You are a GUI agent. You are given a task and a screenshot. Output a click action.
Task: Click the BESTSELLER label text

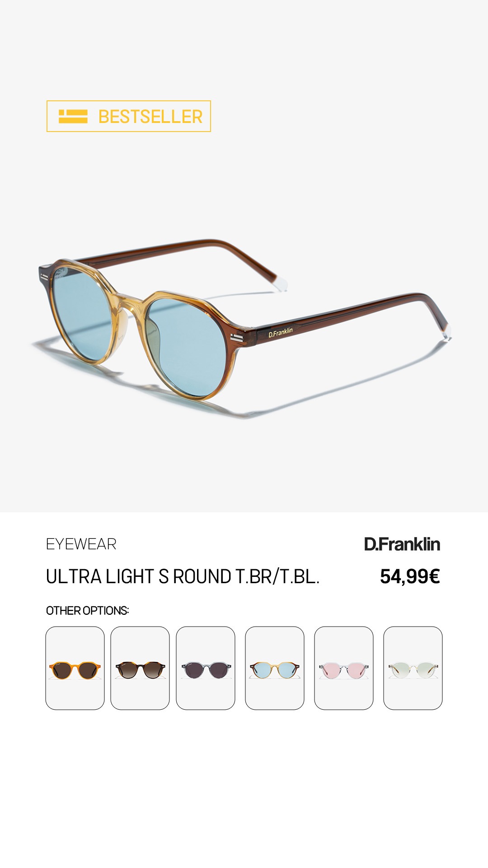tap(150, 117)
